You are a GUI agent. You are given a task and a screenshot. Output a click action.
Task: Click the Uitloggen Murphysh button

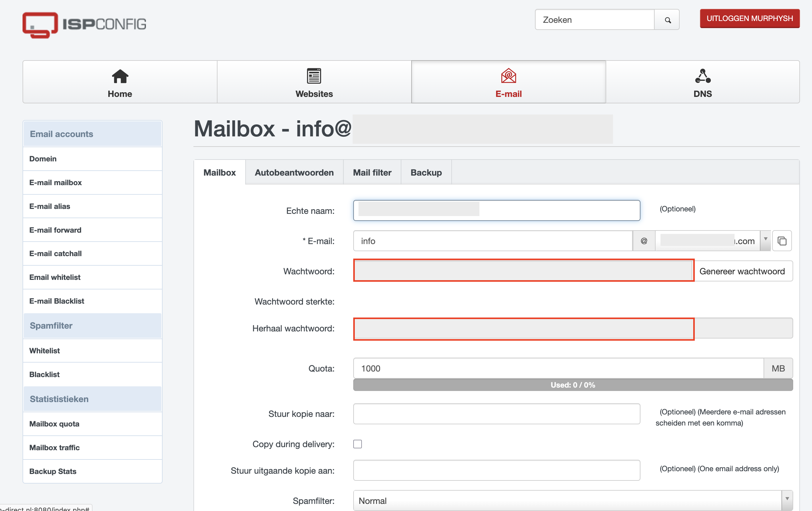(x=750, y=19)
